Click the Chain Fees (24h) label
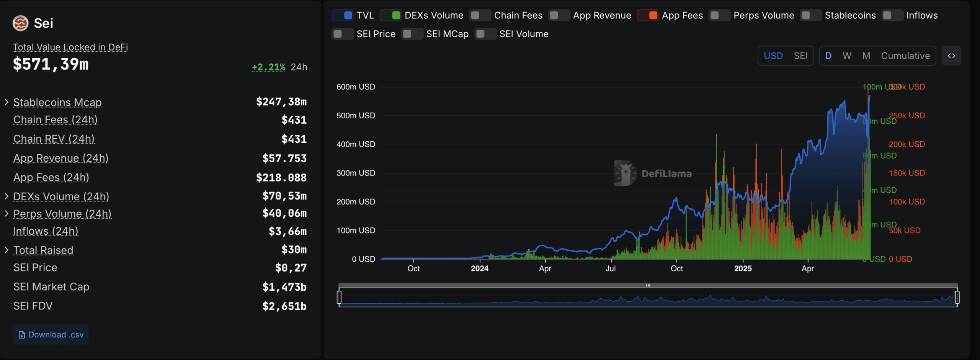This screenshot has height=360, width=980. pos(56,120)
